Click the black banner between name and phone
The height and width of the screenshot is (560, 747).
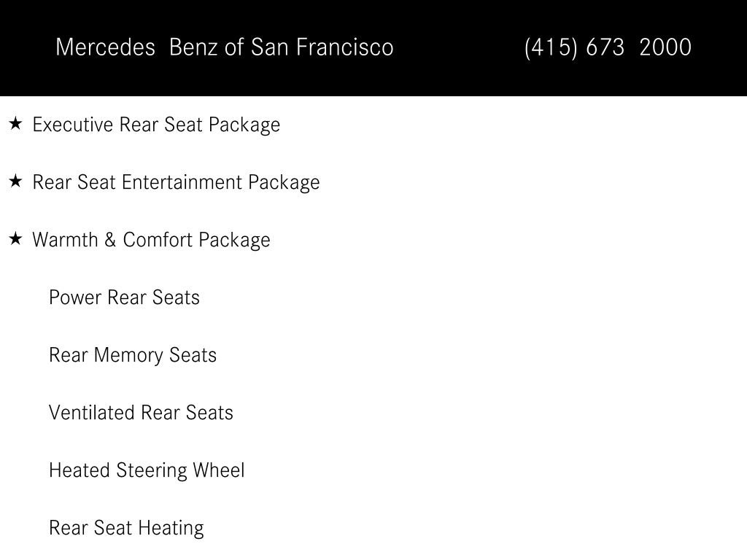[x=459, y=47]
